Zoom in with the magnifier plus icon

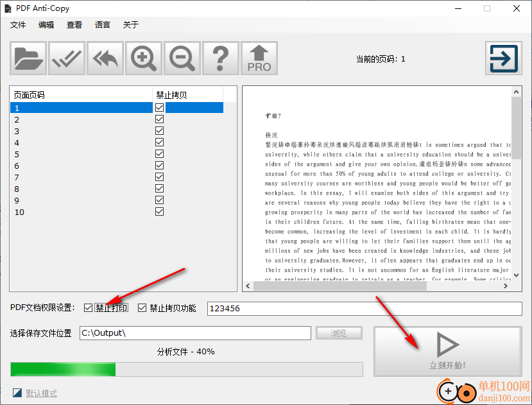(144, 58)
